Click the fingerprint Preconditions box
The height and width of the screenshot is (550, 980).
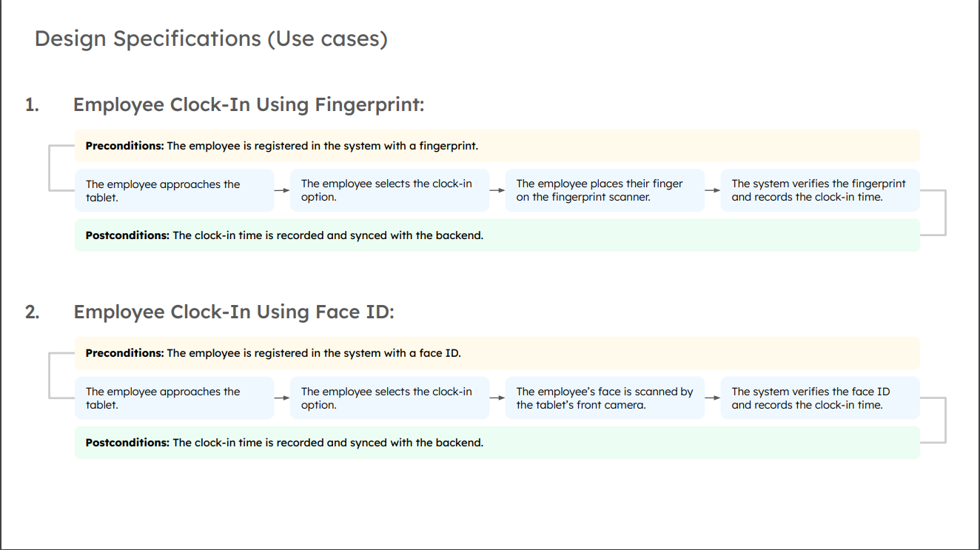[x=497, y=146]
